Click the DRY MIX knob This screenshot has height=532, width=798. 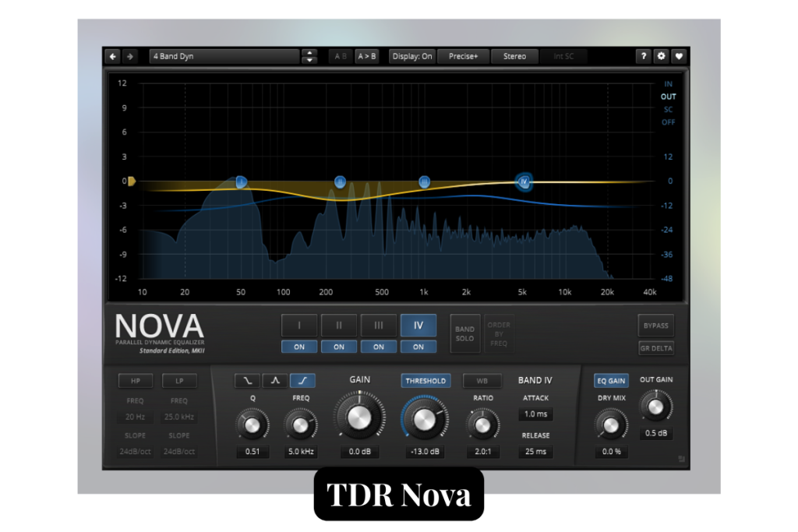coord(611,425)
